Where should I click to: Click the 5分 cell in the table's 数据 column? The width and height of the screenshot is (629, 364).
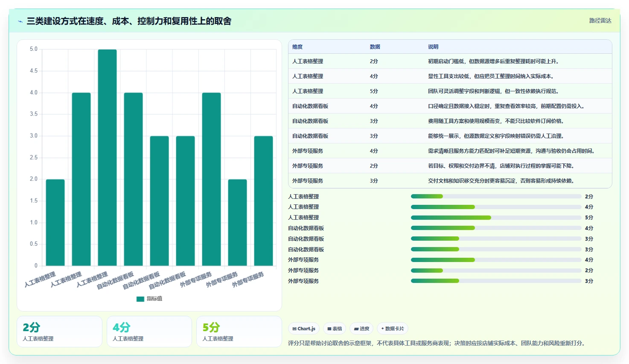click(374, 91)
